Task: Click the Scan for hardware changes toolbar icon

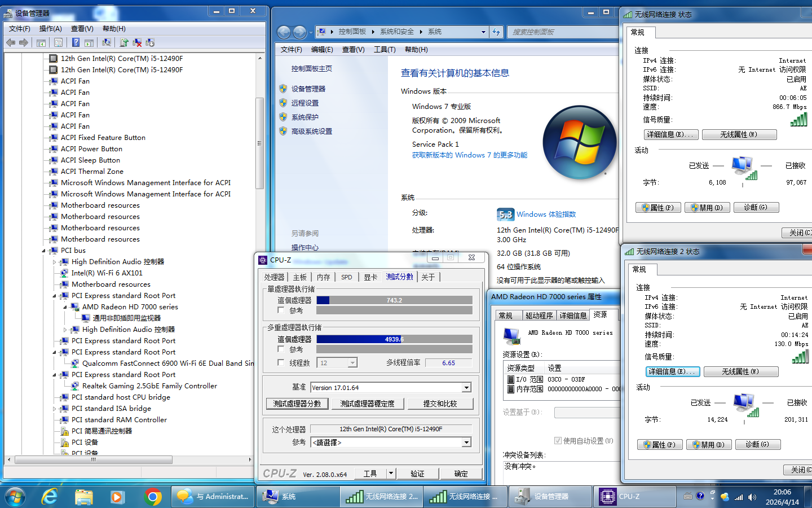Action: tap(106, 42)
